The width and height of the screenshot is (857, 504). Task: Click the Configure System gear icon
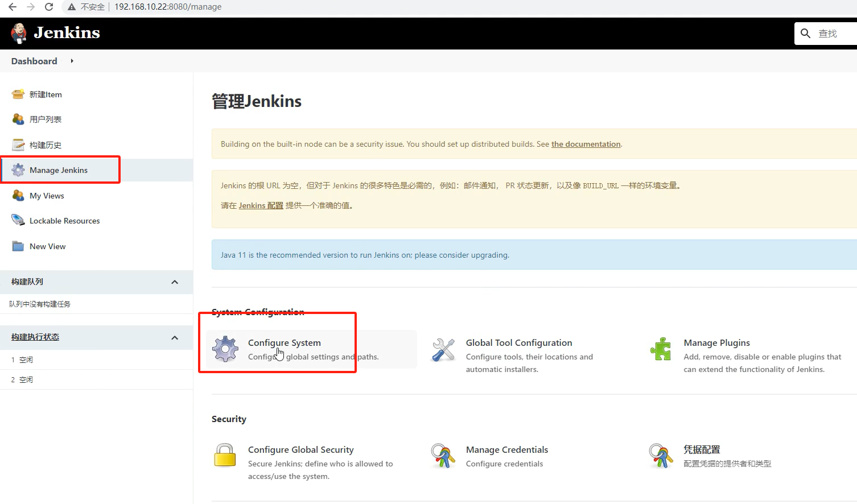(x=225, y=349)
